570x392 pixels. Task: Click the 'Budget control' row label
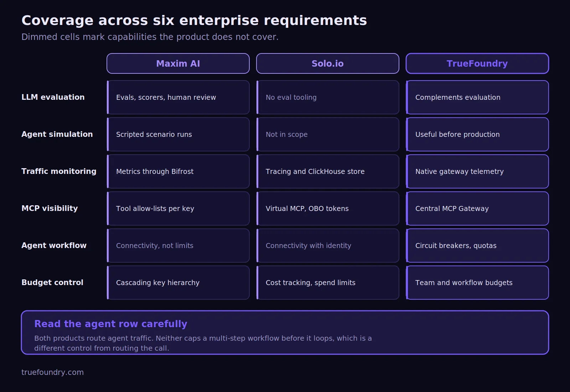coord(52,283)
